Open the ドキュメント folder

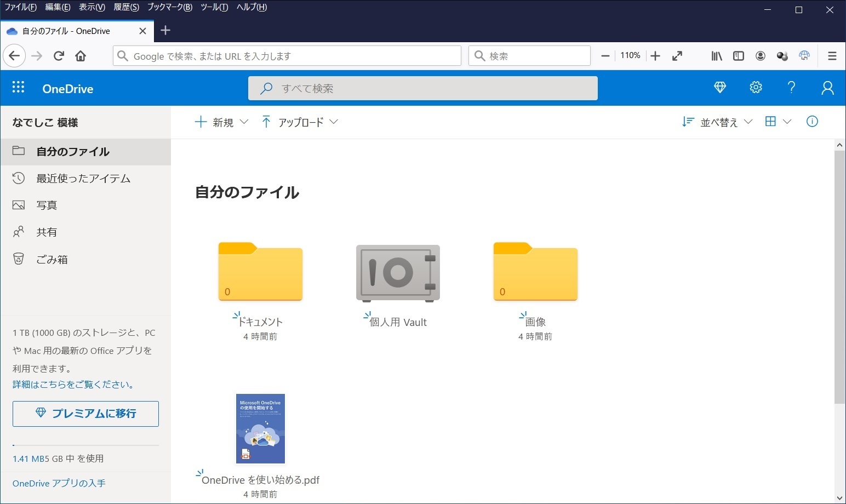click(260, 272)
